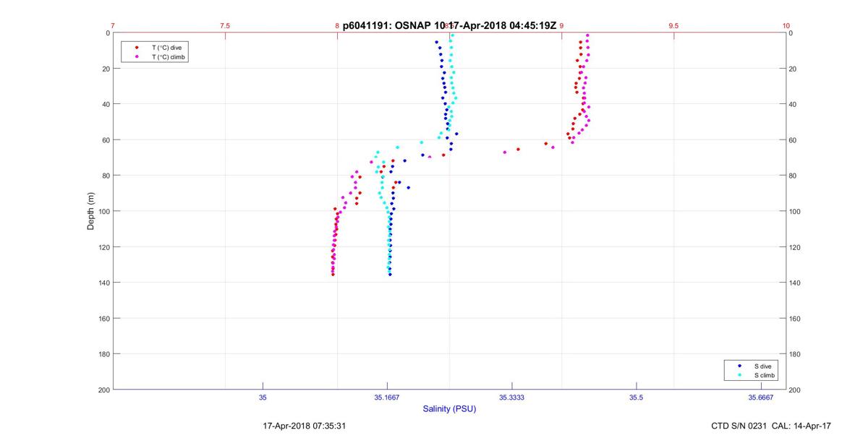The image size is (868, 438).
Task: Click the cyan marker beside 'S climb'
Action: click(x=740, y=376)
